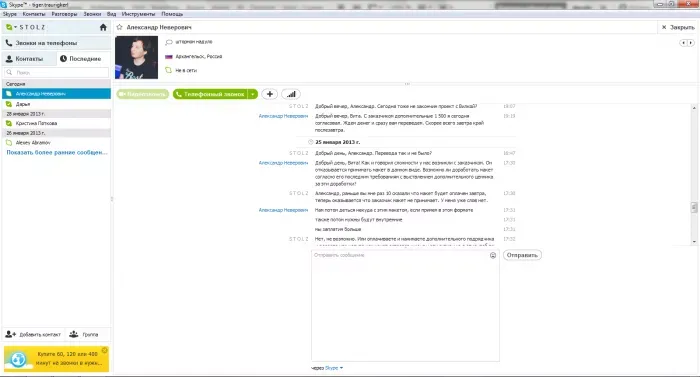Open the Разговоры menu
700x377 pixels.
coord(64,14)
